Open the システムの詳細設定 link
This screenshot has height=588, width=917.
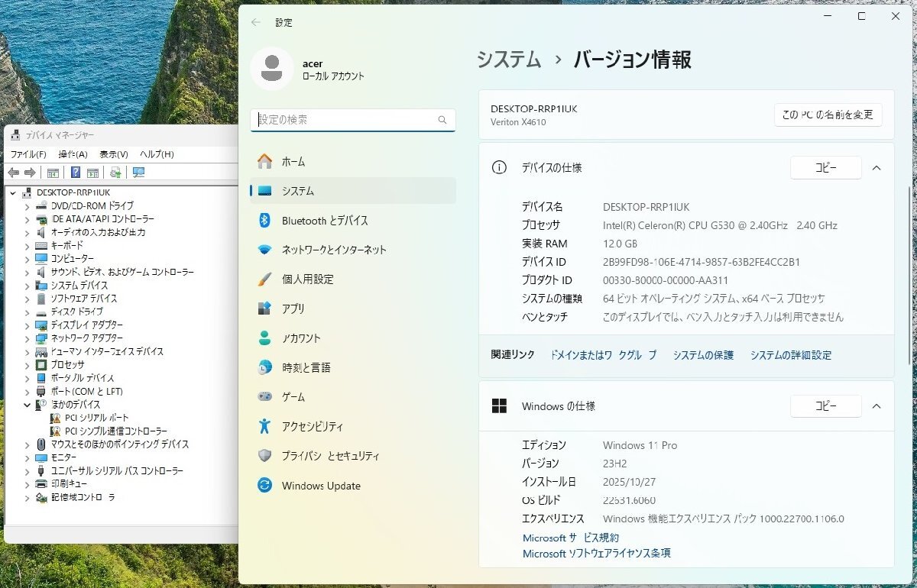tap(790, 355)
